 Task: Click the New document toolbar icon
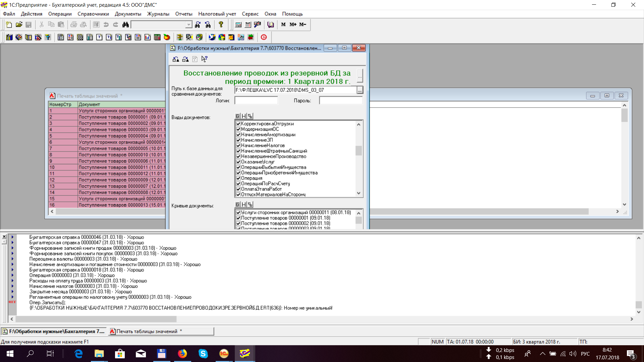coord(9,24)
